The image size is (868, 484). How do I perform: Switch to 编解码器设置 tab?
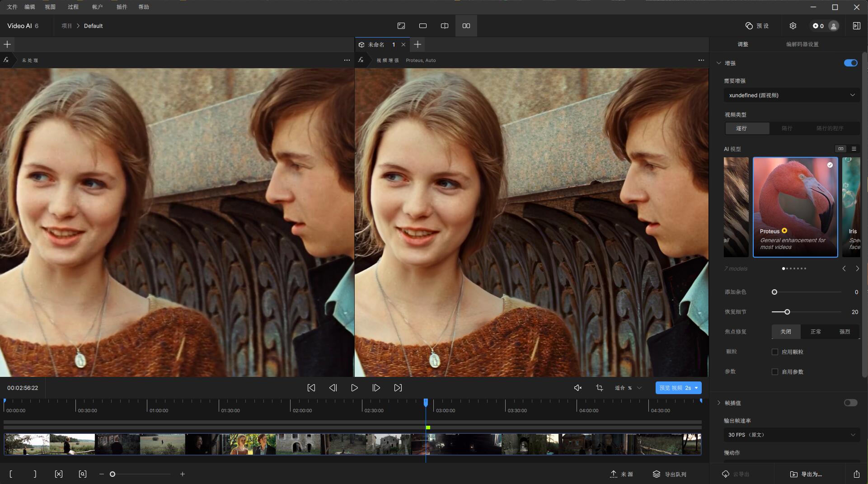pos(802,44)
